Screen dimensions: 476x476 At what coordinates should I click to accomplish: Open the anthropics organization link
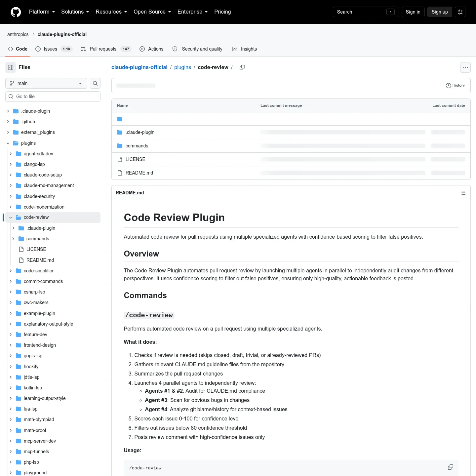(18, 34)
